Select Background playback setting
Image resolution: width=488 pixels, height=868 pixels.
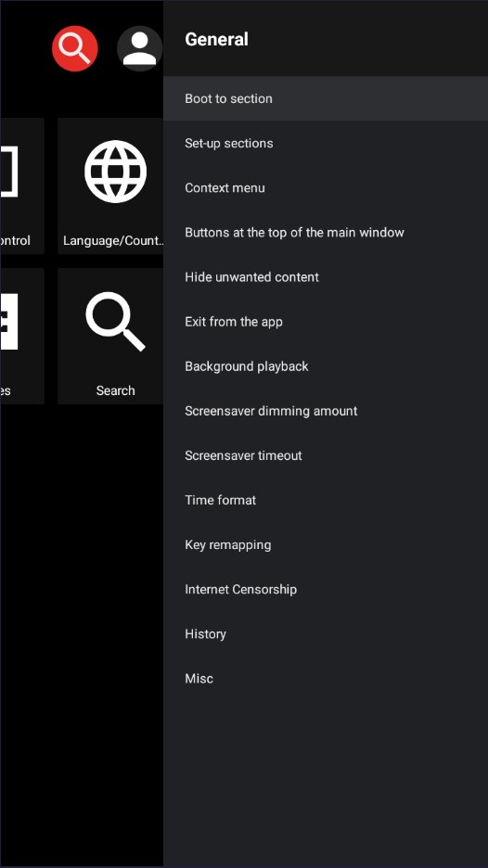[326, 366]
